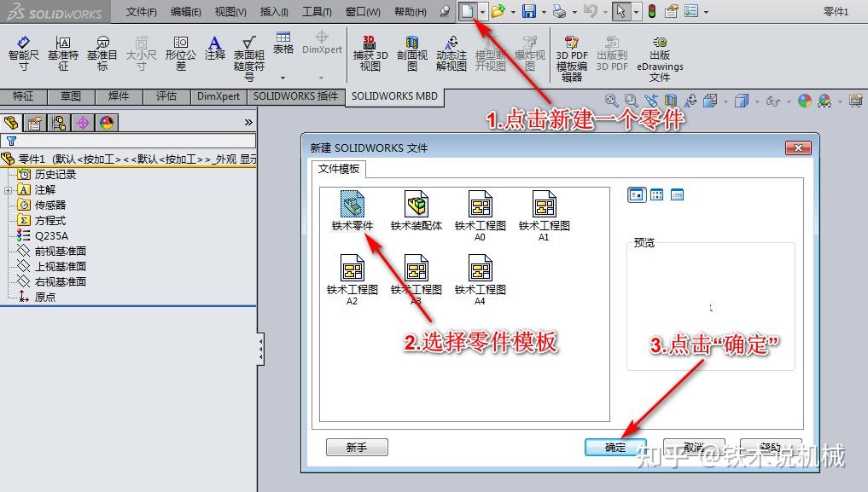This screenshot has height=492, width=868.
Task: Click the 捕获3D视图 capture tool
Action: point(370,55)
